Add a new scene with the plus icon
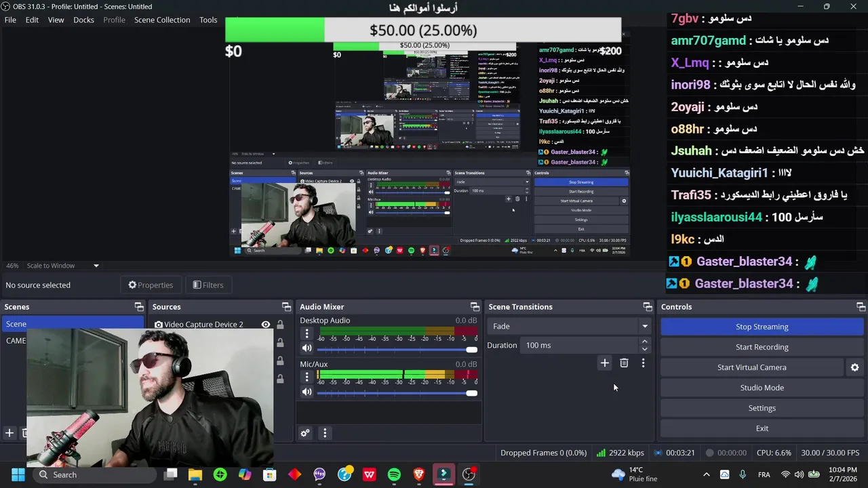 coord(9,433)
